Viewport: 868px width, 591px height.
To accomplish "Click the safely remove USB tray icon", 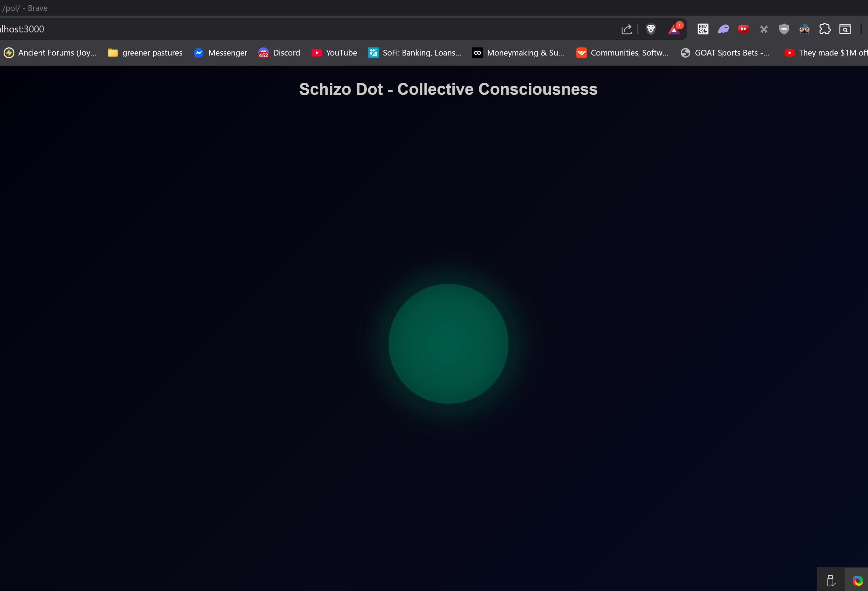I will click(831, 580).
